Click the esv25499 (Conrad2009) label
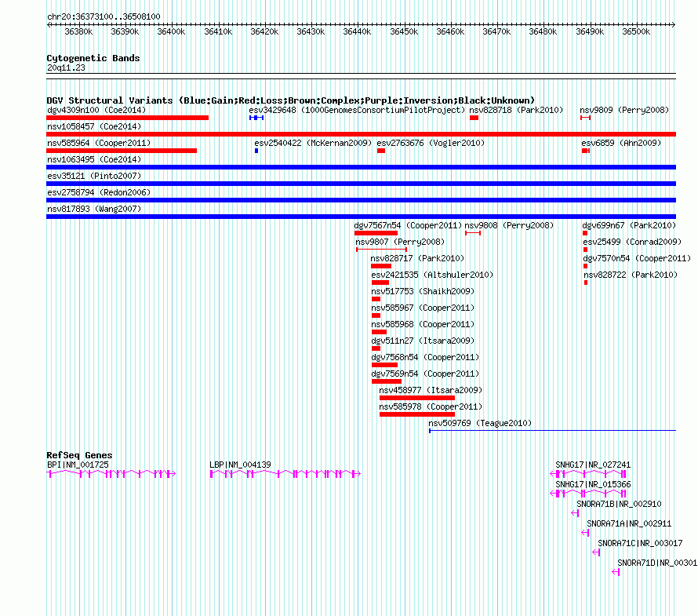This screenshot has height=616, width=698. 632,242
